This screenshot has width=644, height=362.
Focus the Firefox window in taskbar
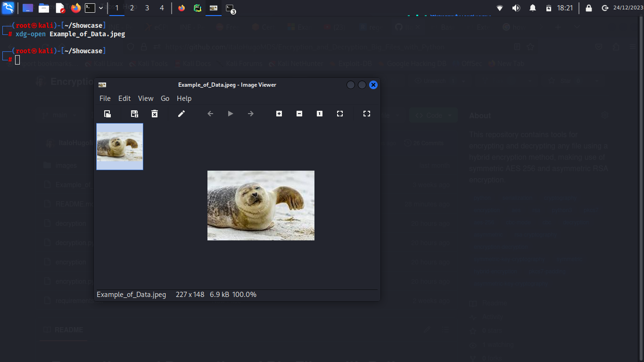pos(182,8)
